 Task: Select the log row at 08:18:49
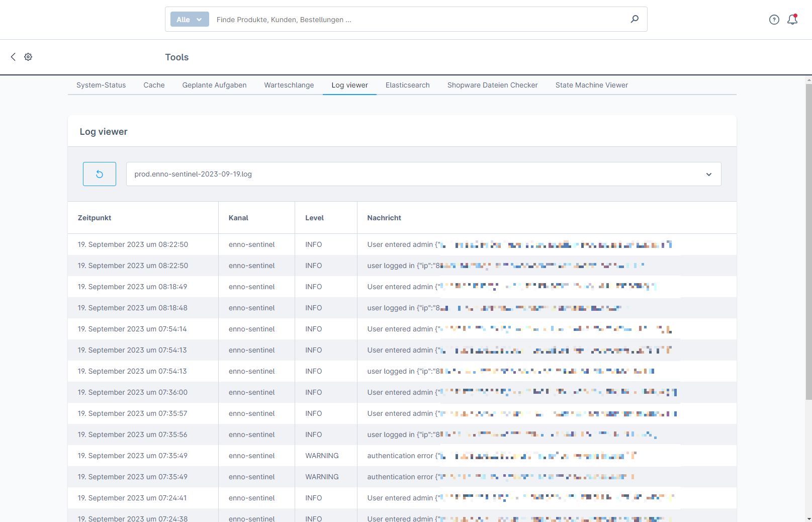coord(402,287)
